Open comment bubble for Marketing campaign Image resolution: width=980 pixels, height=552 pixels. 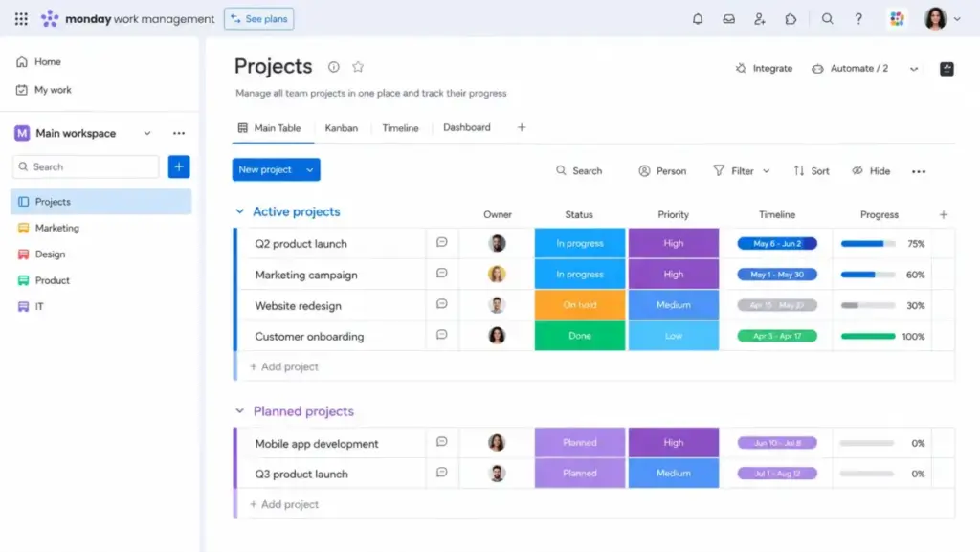tap(441, 273)
